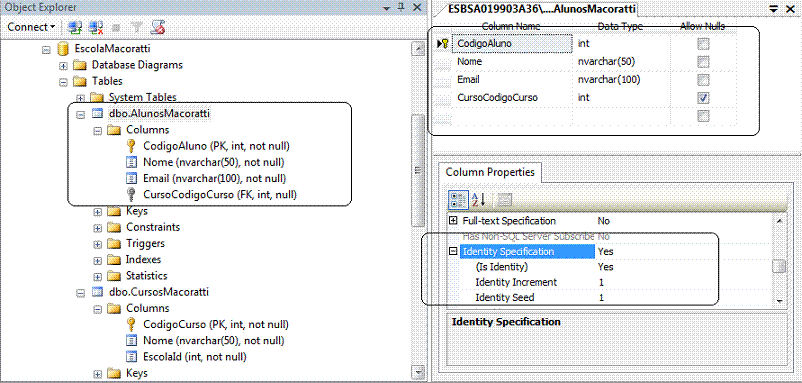The width and height of the screenshot is (802, 383).
Task: Collapse the Tables folder node
Action: 63,81
